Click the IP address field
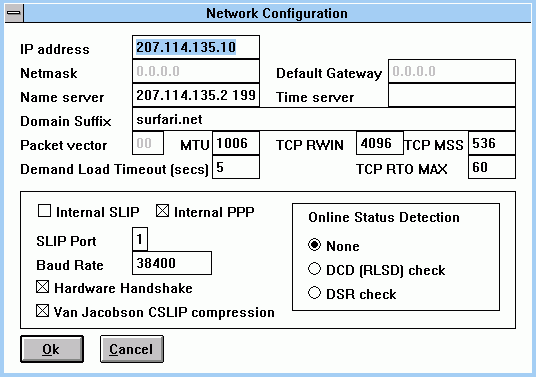The image size is (536, 377). coord(196,47)
